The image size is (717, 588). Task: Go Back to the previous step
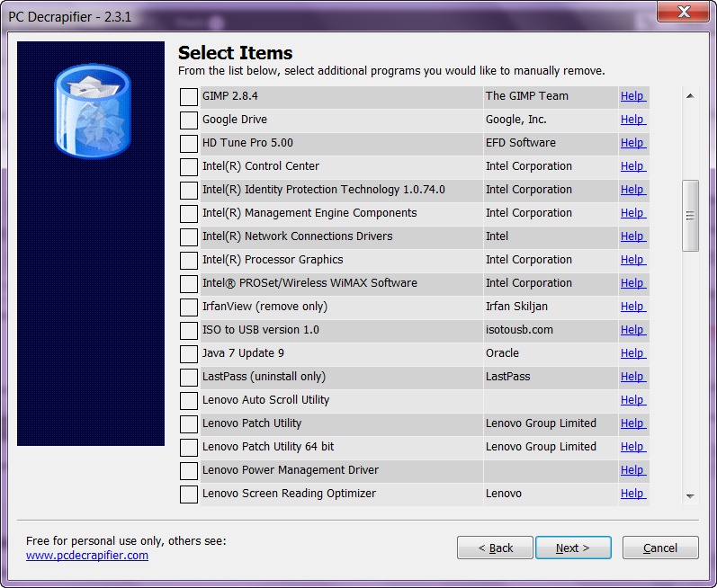click(495, 548)
